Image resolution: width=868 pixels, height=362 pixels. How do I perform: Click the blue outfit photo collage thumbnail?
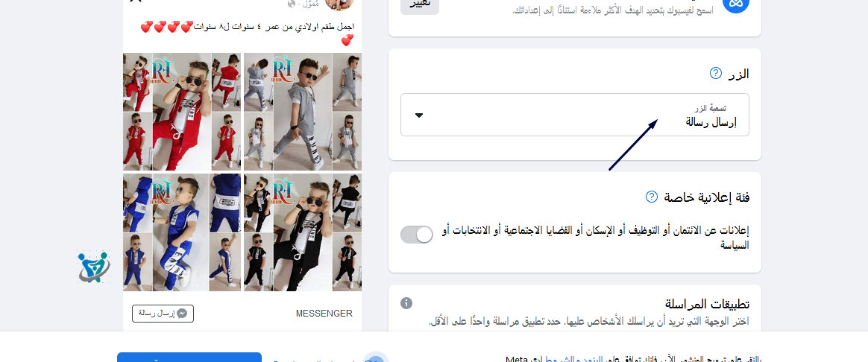pyautogui.click(x=181, y=232)
